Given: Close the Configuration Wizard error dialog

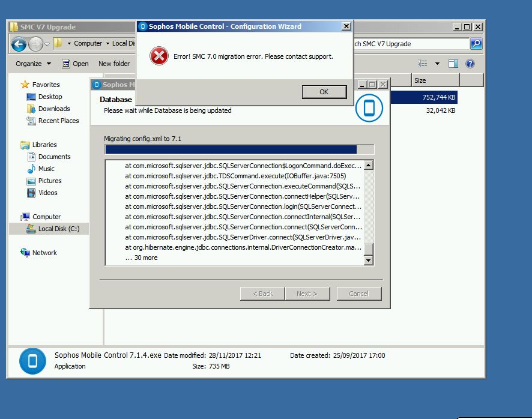Looking at the screenshot, I should [346, 26].
